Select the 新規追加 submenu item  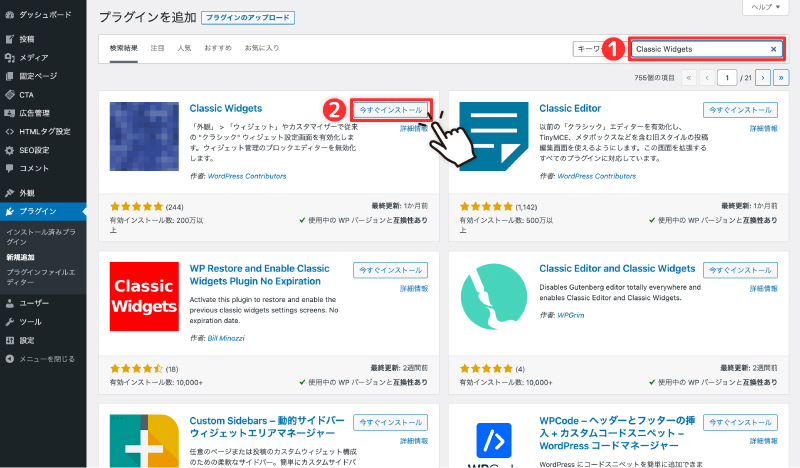tap(20, 257)
